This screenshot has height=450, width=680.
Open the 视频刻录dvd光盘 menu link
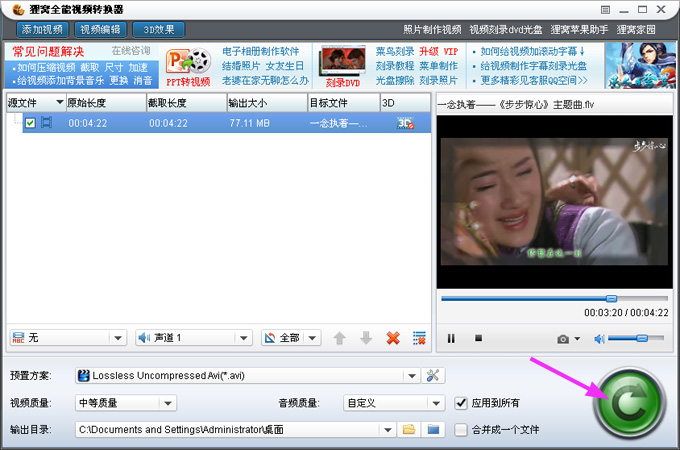506,29
